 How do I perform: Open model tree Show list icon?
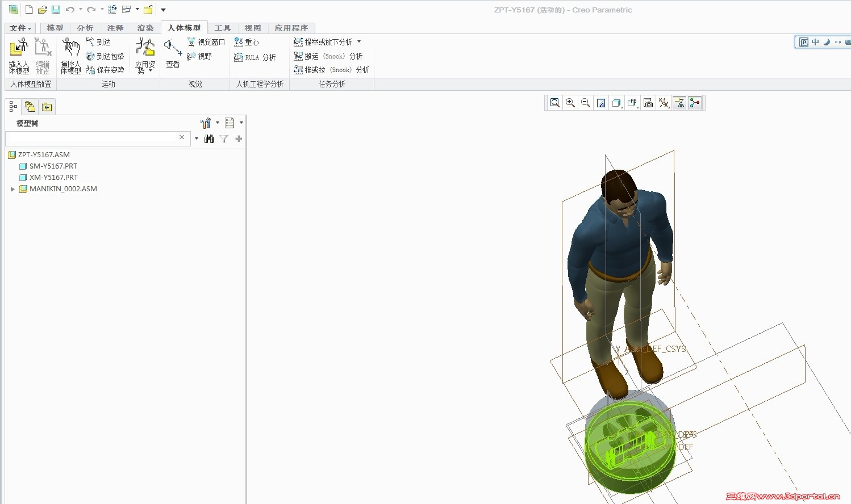coord(230,123)
